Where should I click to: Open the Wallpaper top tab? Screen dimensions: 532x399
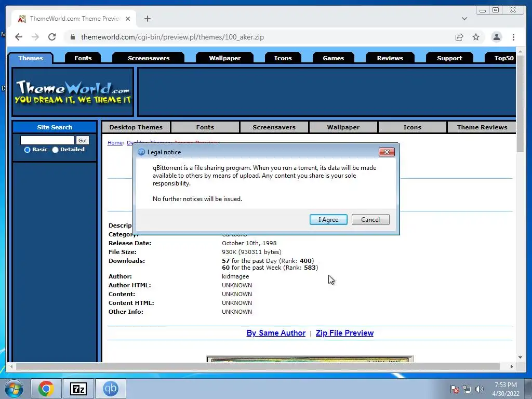pos(225,58)
